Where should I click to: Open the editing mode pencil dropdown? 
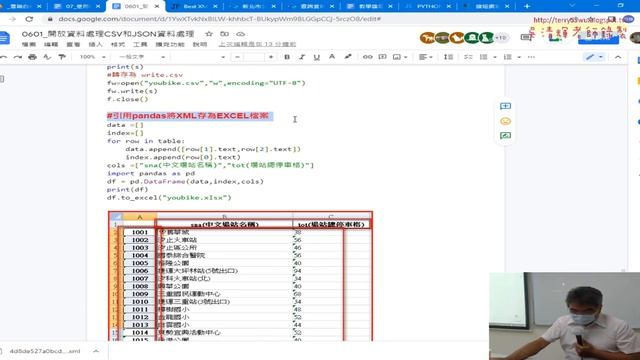point(594,57)
